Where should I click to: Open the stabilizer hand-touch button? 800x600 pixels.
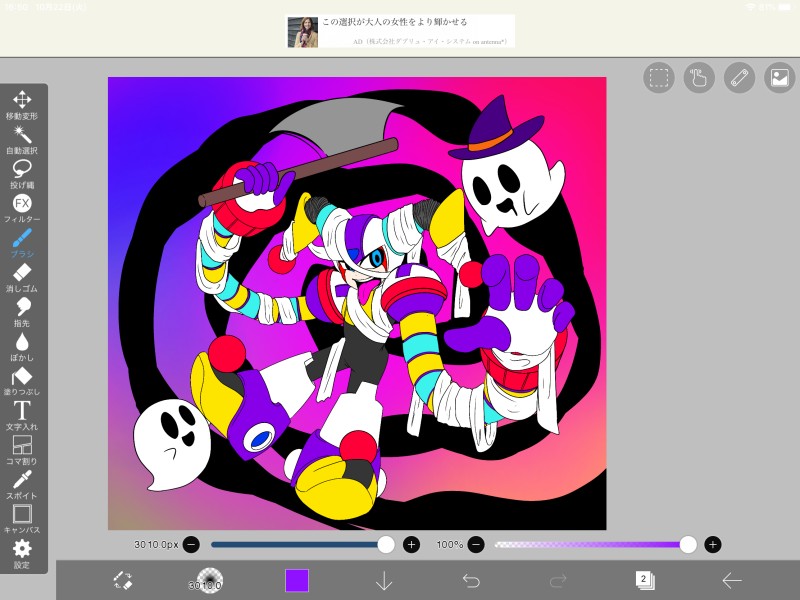tap(699, 78)
